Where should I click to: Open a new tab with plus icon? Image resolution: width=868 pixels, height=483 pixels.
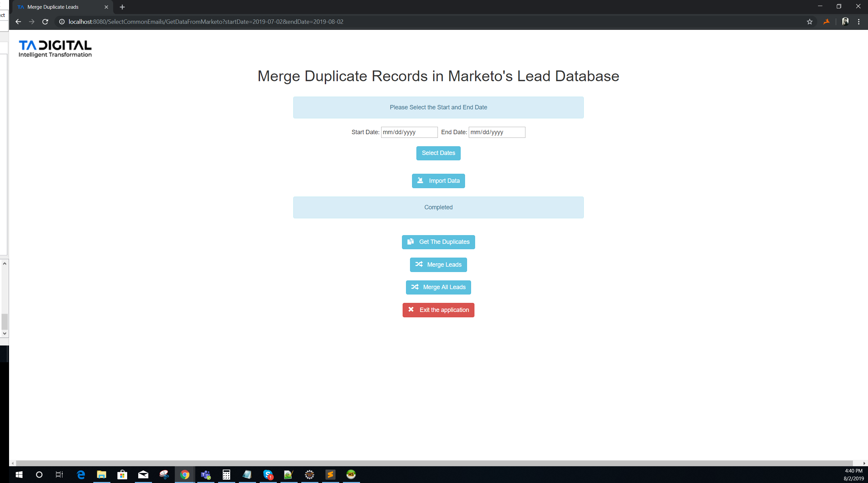point(122,7)
